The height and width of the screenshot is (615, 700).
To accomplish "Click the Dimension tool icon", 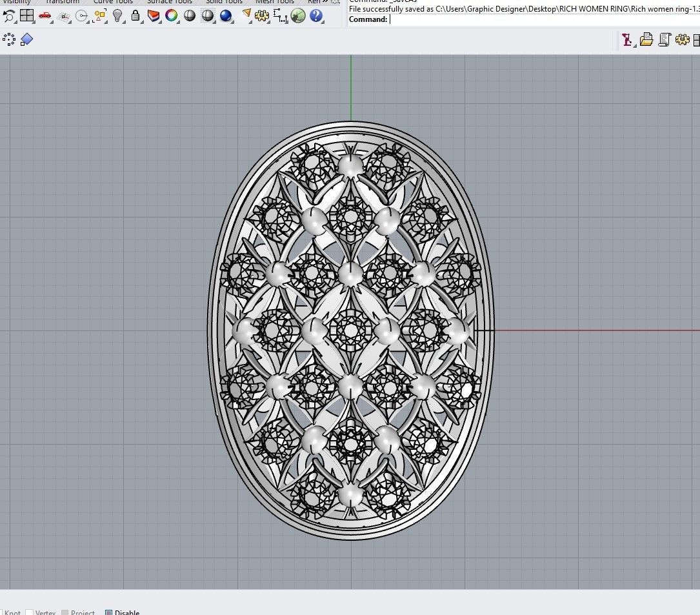I will coord(281,16).
